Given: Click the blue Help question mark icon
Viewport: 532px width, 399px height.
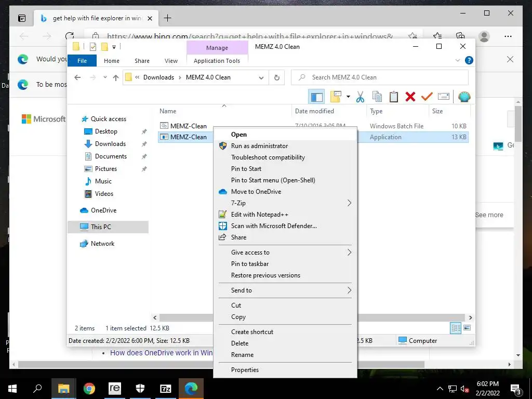Looking at the screenshot, I should pyautogui.click(x=469, y=60).
